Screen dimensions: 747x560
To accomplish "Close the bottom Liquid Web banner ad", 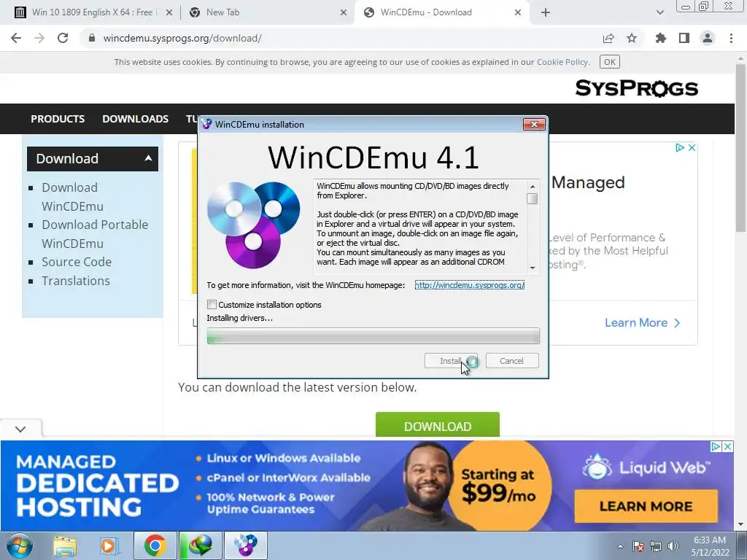I will coord(727,447).
